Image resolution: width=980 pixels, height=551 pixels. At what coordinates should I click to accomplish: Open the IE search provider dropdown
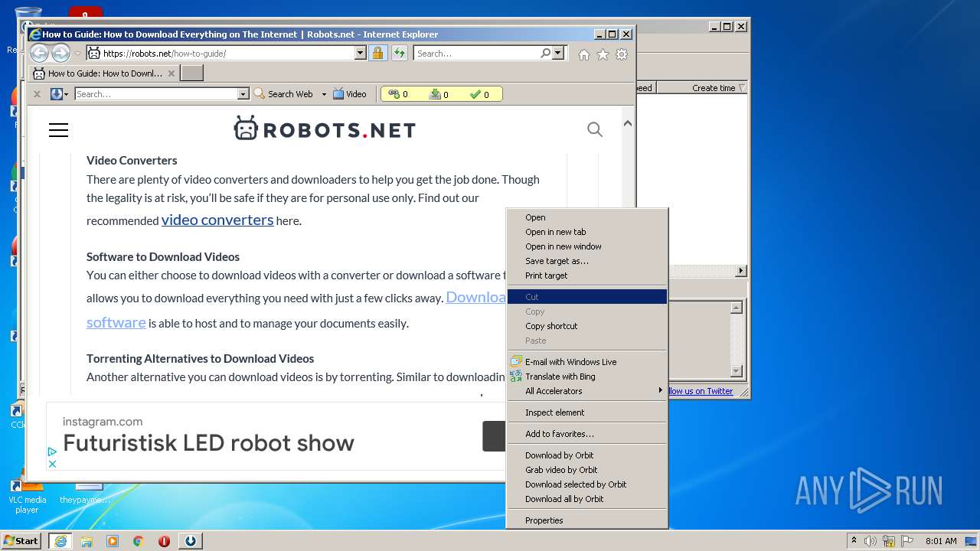(x=558, y=53)
